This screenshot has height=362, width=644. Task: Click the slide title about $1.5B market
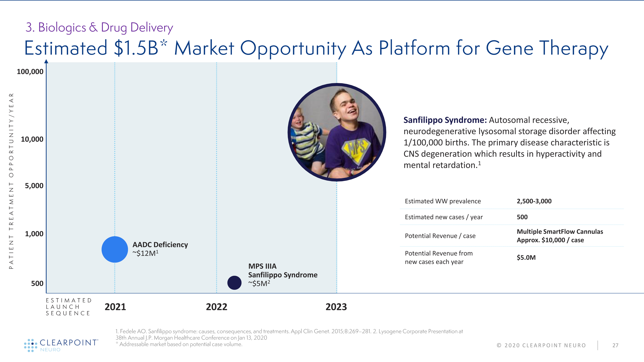pyautogui.click(x=316, y=48)
